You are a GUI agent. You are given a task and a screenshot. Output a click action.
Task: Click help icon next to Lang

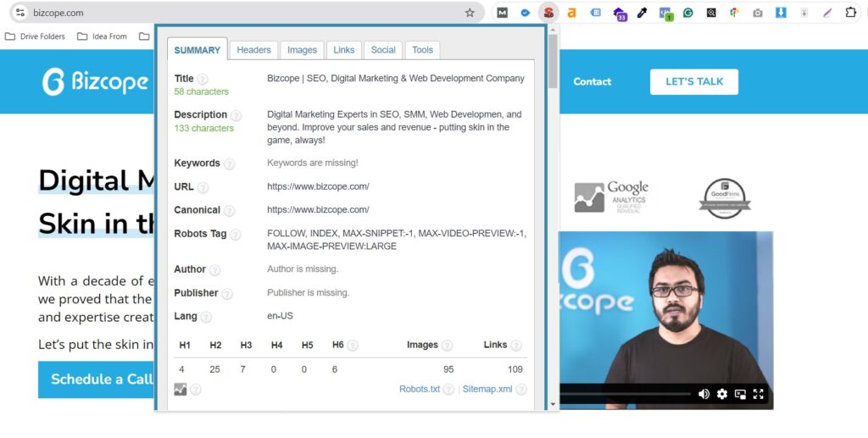pyautogui.click(x=206, y=318)
